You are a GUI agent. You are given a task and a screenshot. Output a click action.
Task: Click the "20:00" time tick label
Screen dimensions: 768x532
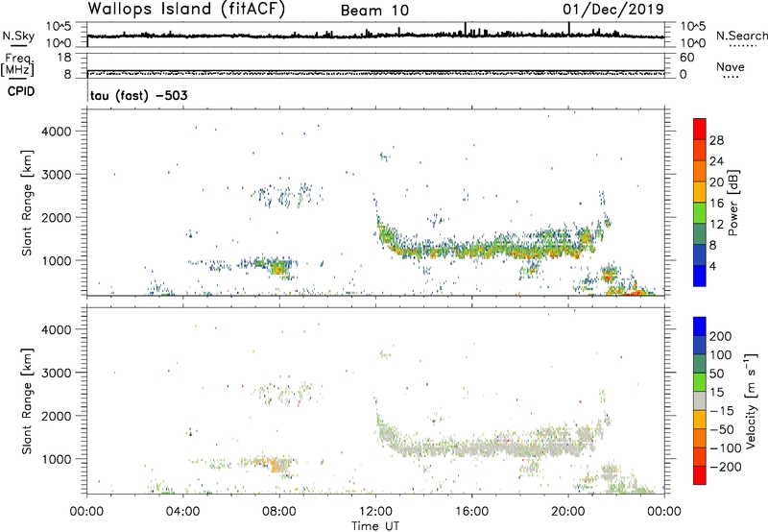pos(568,512)
